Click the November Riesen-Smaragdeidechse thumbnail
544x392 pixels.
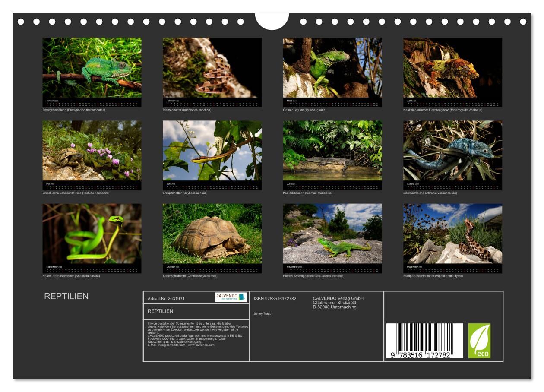(332, 234)
